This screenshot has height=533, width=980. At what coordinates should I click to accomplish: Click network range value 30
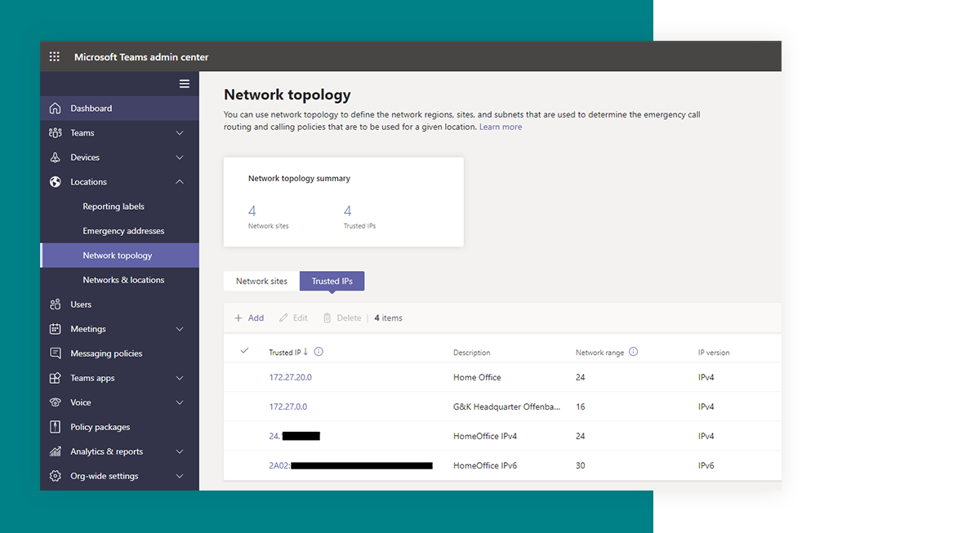[x=581, y=465]
